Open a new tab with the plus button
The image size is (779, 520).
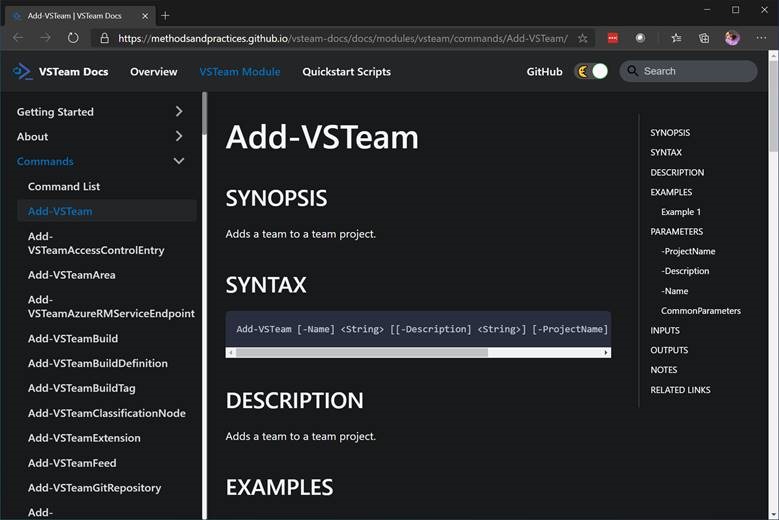[165, 16]
